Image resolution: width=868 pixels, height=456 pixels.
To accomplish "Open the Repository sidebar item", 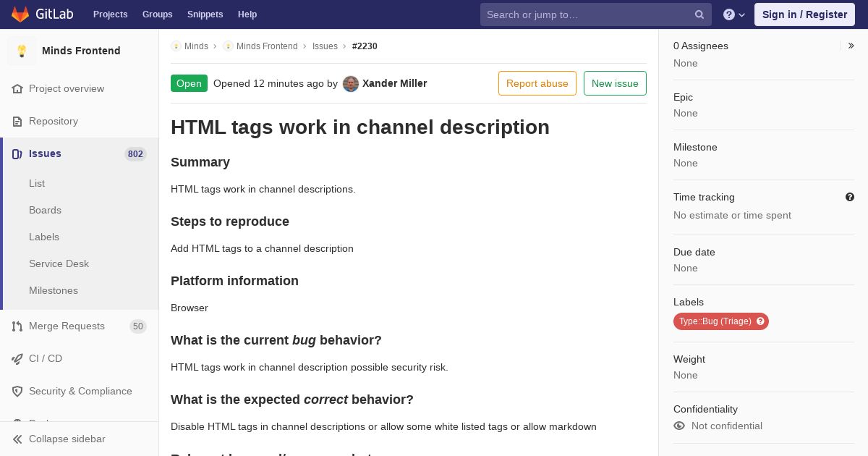I will click(x=80, y=122).
